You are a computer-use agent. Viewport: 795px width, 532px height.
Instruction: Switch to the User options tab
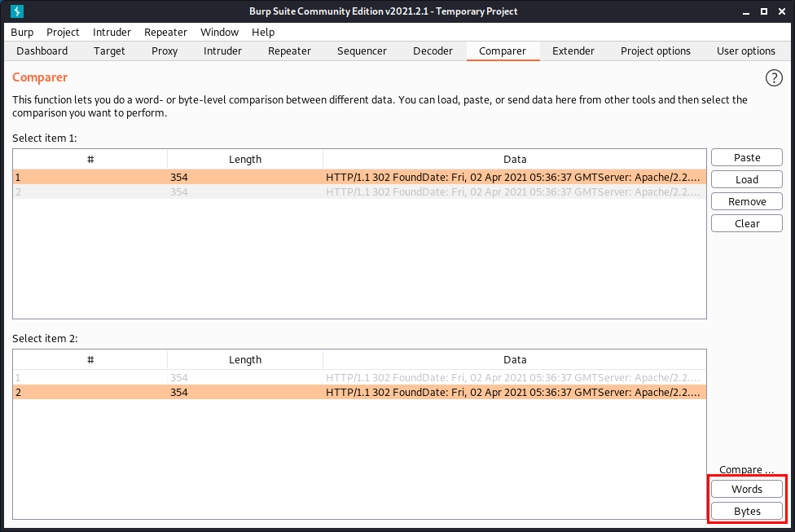coord(746,51)
